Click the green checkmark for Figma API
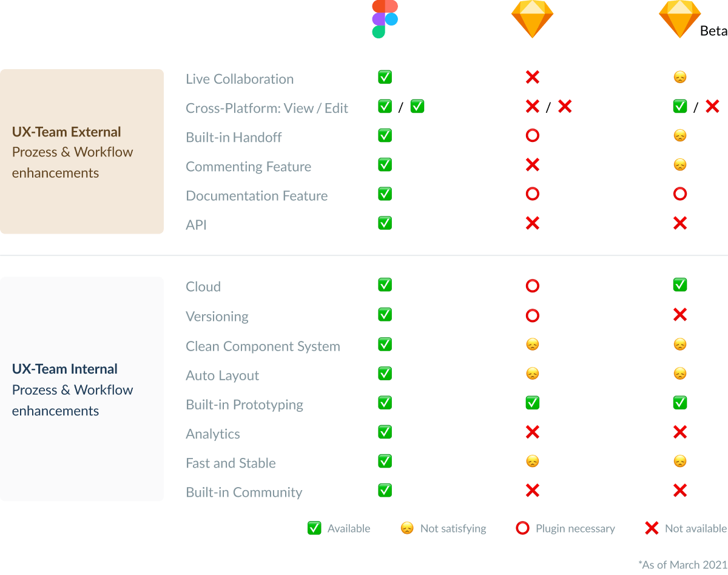The width and height of the screenshot is (728, 575). coord(385,223)
